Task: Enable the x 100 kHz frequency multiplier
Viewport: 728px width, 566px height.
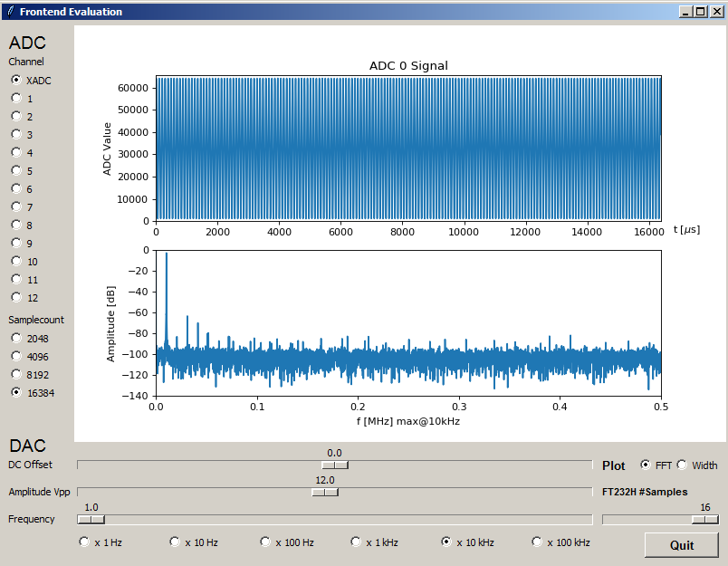Action: 537,542
